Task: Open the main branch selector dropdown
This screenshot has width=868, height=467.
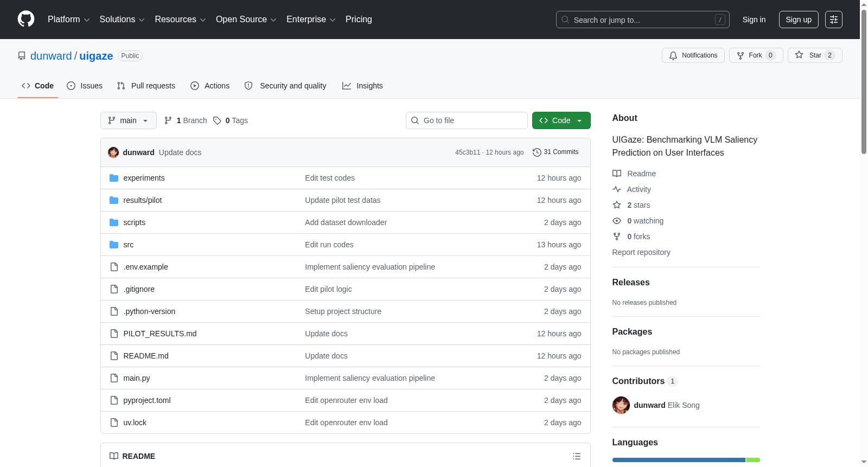Action: click(129, 120)
